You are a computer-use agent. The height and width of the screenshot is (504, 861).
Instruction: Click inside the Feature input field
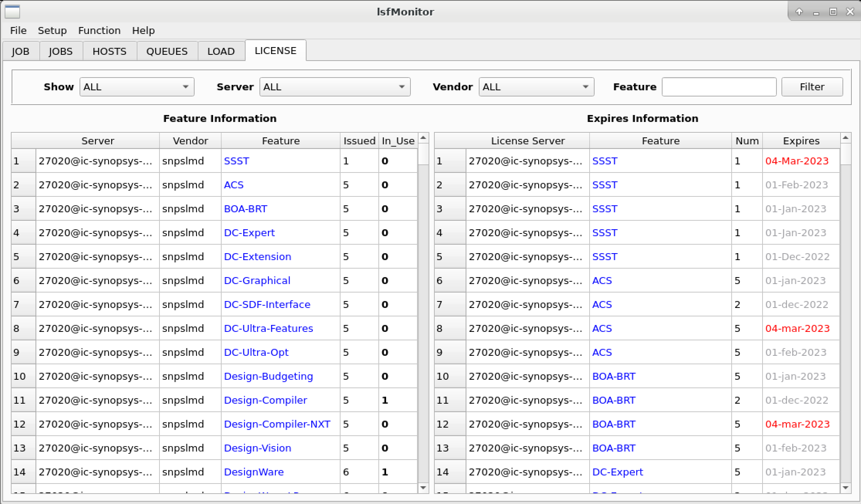[719, 87]
